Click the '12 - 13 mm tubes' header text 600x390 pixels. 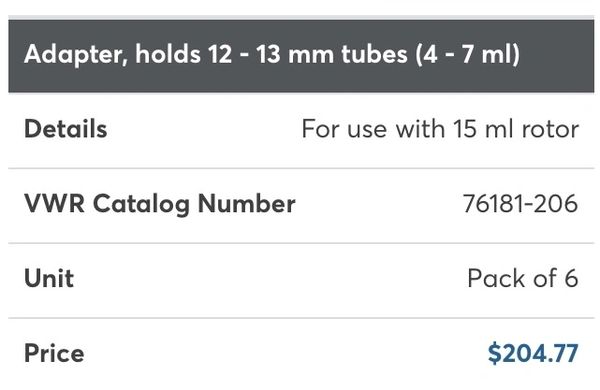coord(308,54)
